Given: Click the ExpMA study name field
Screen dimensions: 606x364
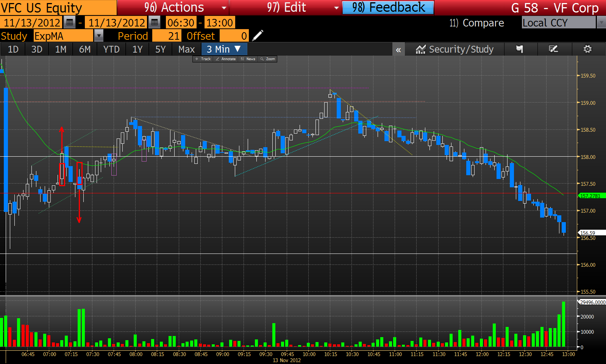Looking at the screenshot, I should point(63,36).
